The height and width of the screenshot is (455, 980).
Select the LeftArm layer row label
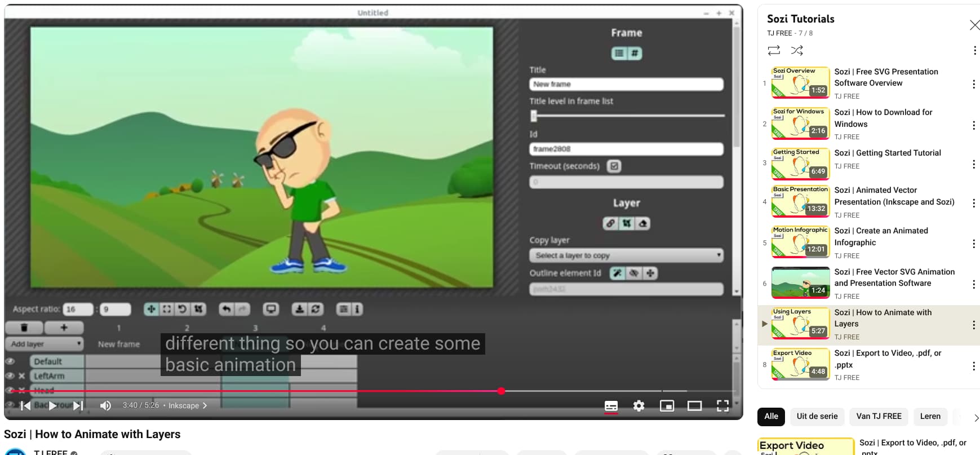point(56,376)
